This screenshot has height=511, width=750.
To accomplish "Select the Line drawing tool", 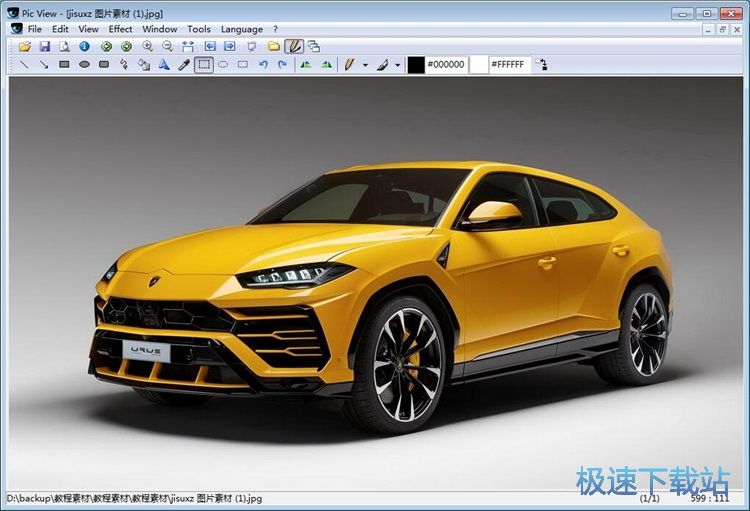I will tap(24, 64).
